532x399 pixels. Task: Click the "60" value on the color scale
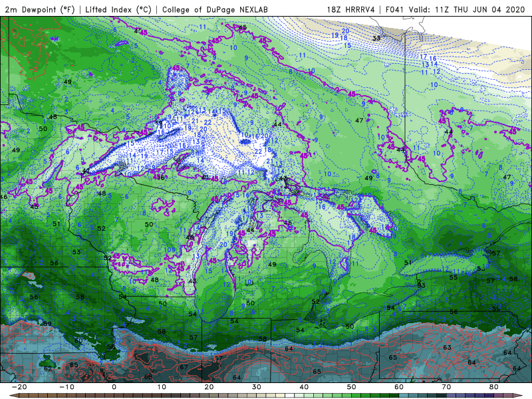399,387
